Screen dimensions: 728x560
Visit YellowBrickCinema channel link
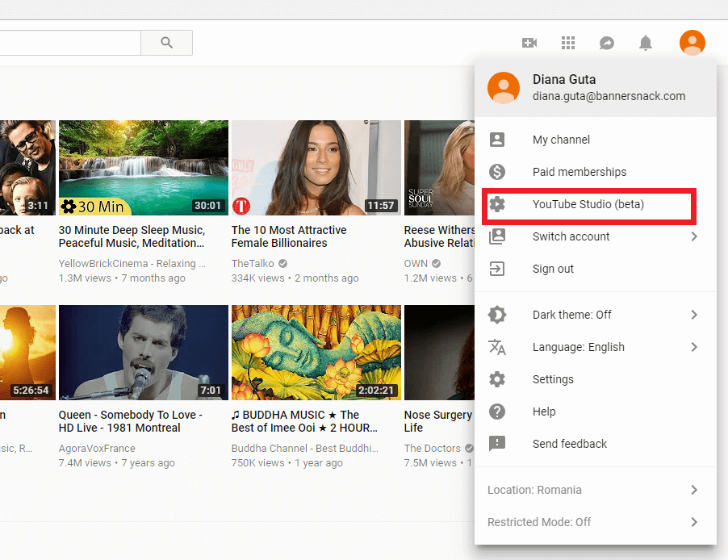coord(132,264)
